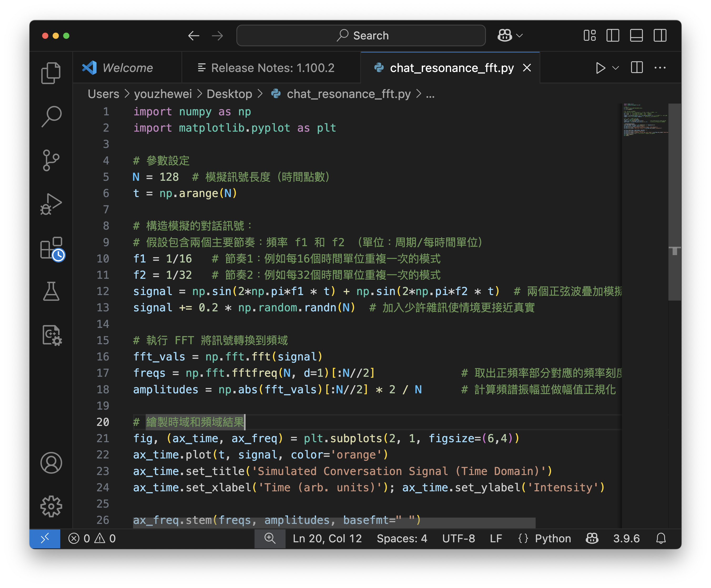This screenshot has width=711, height=588.
Task: Click the Search command center field
Action: [x=361, y=35]
